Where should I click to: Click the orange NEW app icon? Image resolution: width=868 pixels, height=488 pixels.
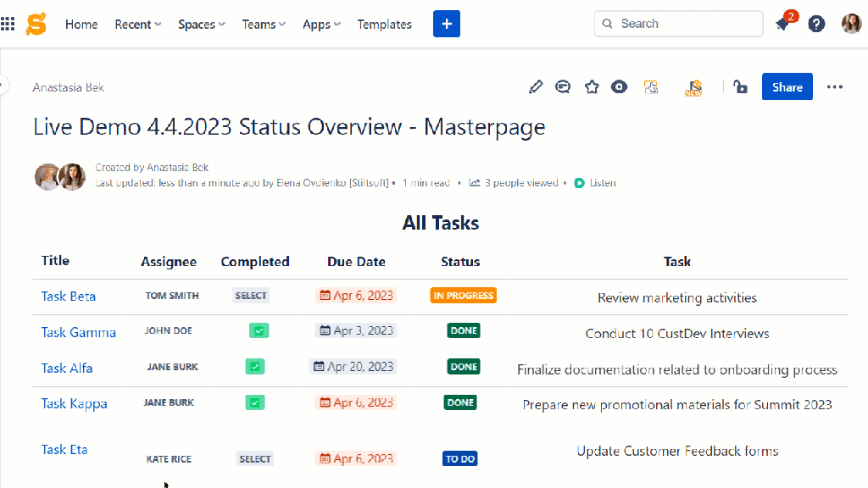coord(693,87)
